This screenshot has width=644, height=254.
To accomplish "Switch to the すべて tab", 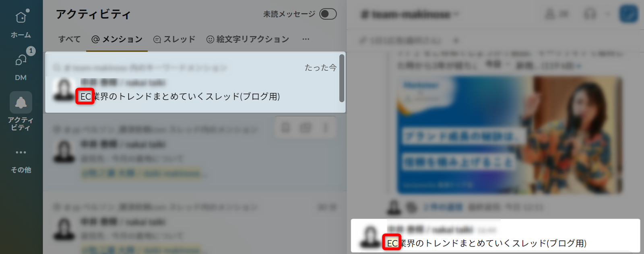I will point(69,39).
